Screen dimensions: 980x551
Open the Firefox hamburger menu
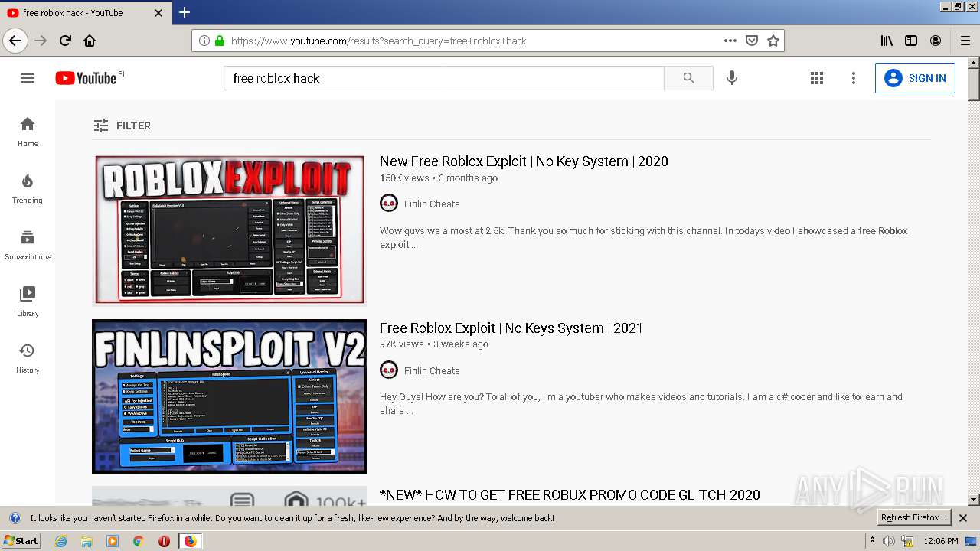coord(965,41)
